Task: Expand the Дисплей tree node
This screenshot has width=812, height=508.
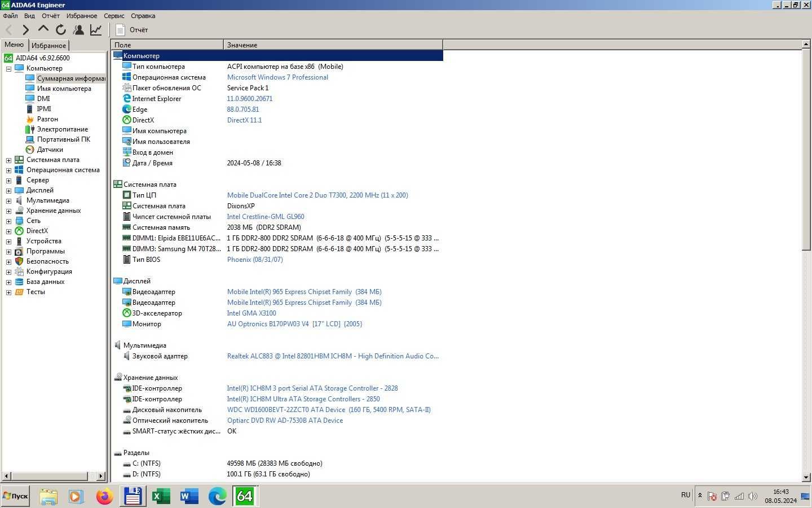Action: [x=8, y=191]
